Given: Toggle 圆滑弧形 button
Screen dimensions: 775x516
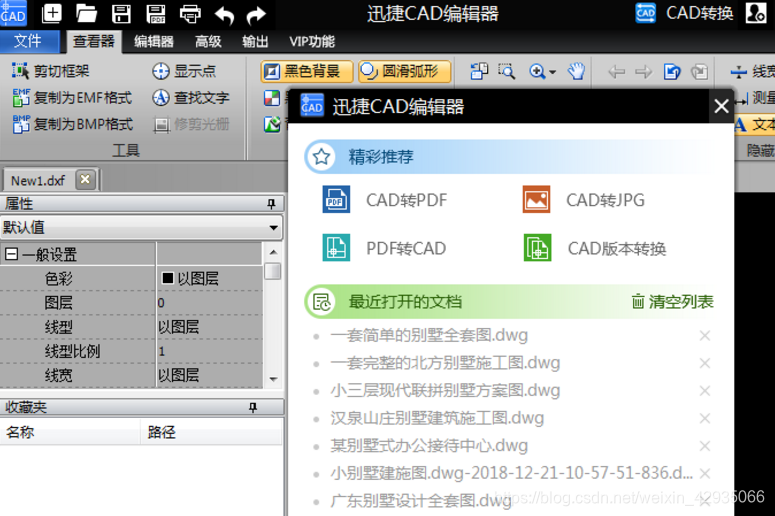Looking at the screenshot, I should point(404,72).
